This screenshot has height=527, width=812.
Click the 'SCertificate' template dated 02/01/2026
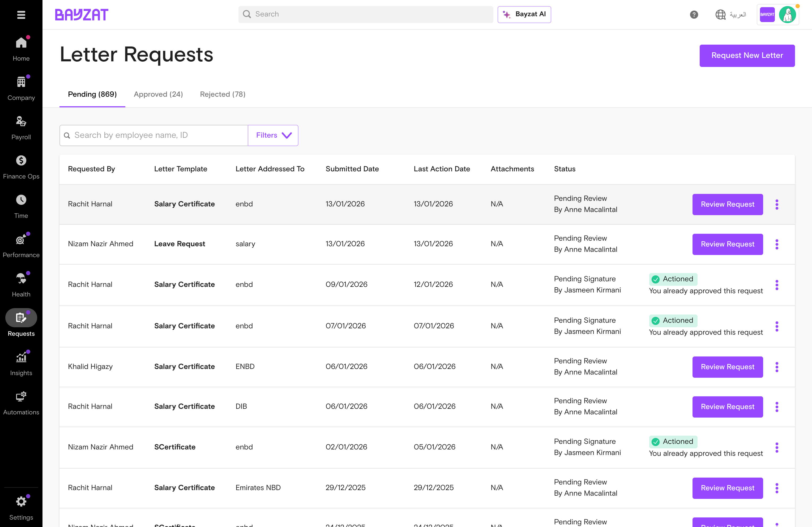175,447
